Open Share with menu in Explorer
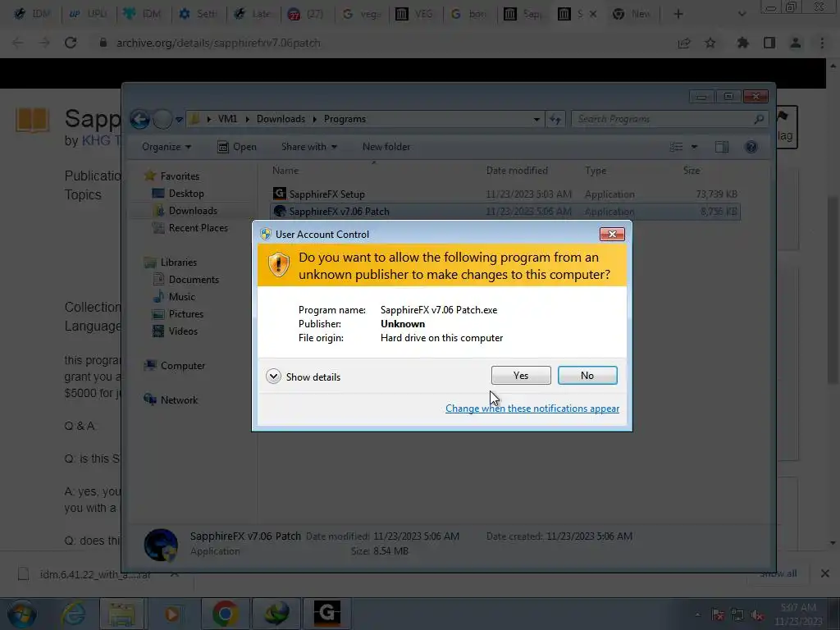 click(309, 147)
